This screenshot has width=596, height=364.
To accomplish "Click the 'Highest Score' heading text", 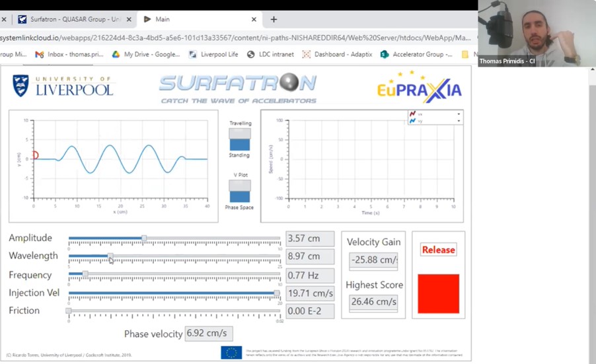I will [375, 285].
